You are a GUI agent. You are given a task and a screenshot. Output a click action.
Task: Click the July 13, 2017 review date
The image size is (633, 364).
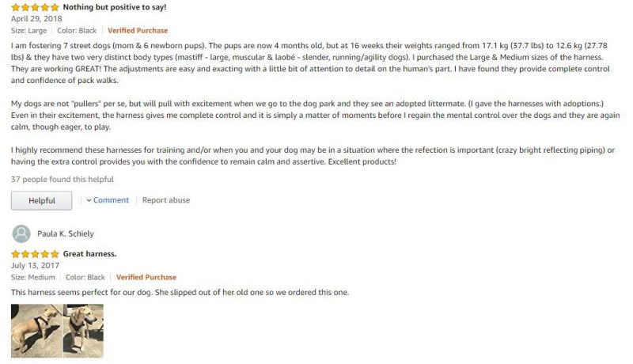35,266
